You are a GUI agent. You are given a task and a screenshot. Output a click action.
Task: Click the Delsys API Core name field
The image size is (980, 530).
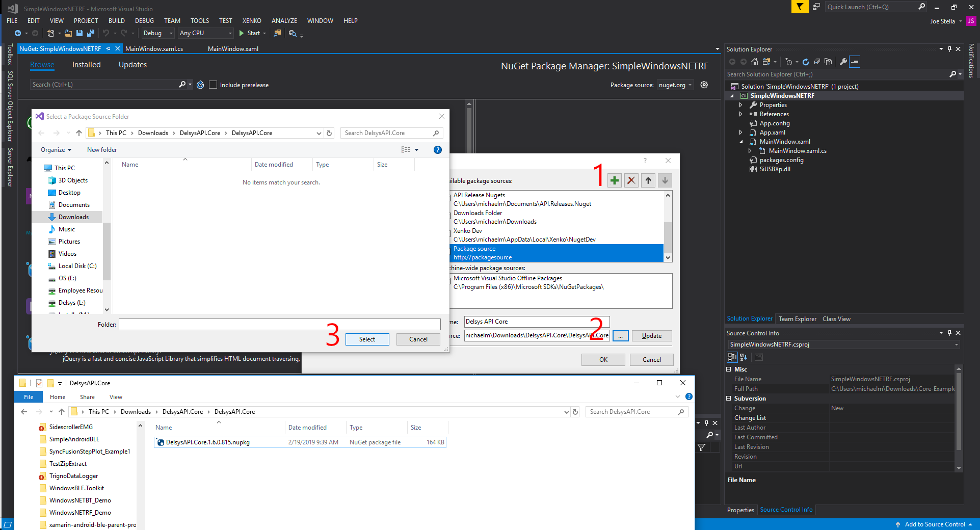pyautogui.click(x=537, y=322)
